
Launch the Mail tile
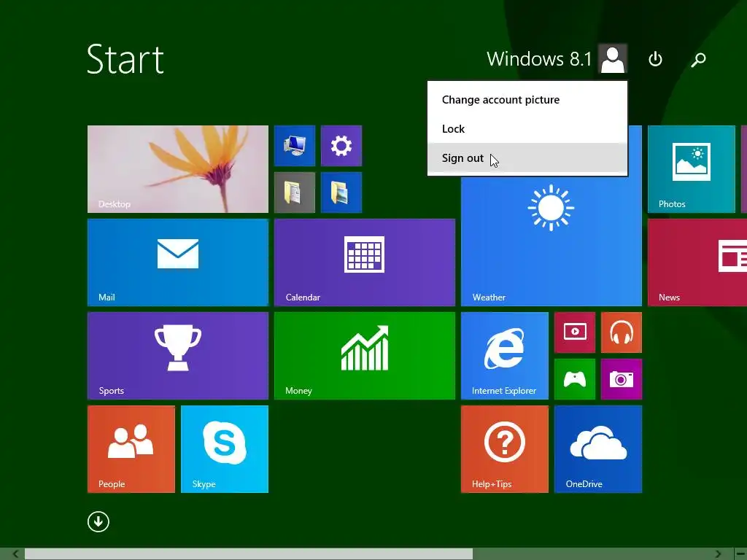pyautogui.click(x=178, y=262)
